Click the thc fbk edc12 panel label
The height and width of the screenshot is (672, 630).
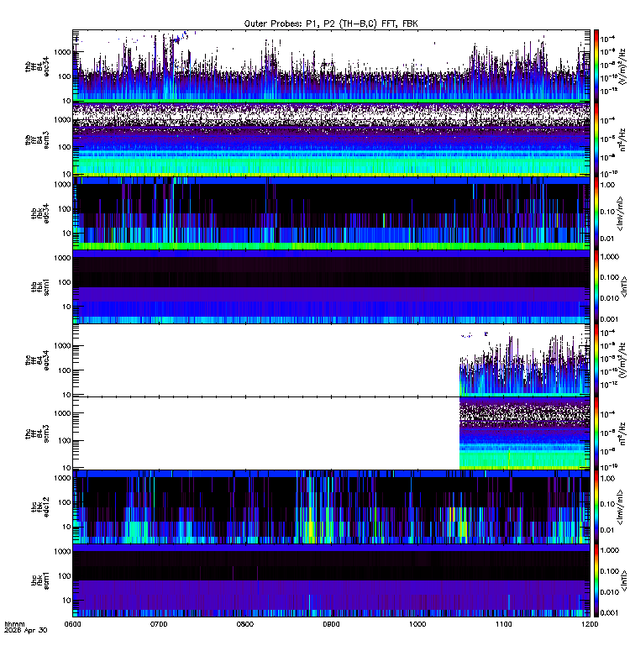(x=40, y=507)
